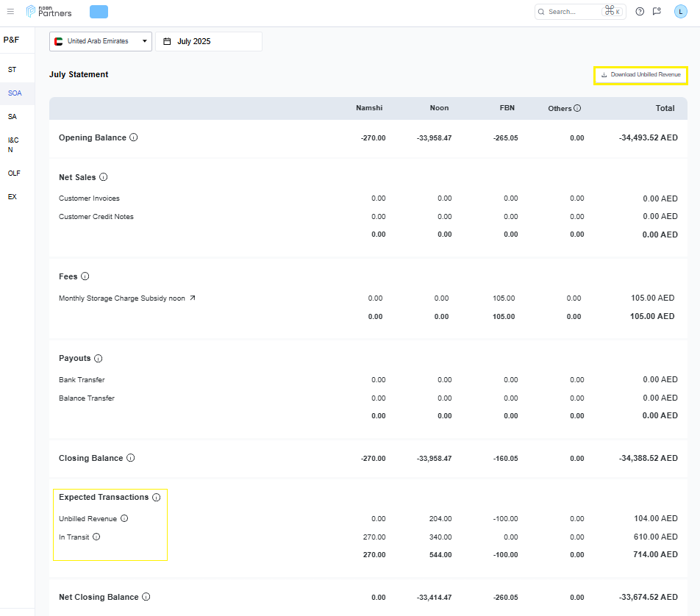
Task: Open the EX sidebar section
Action: pos(12,196)
